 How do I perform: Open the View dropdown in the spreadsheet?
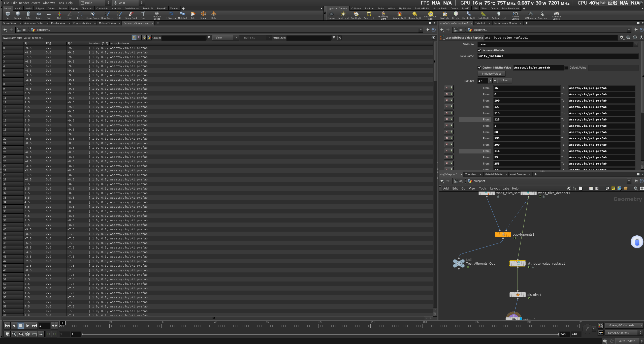tap(225, 38)
